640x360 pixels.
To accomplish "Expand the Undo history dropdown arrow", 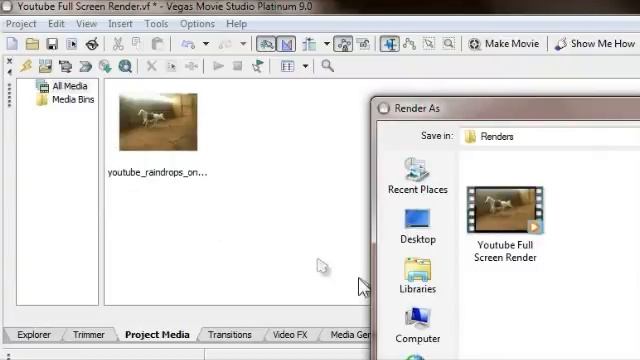I will point(206,44).
